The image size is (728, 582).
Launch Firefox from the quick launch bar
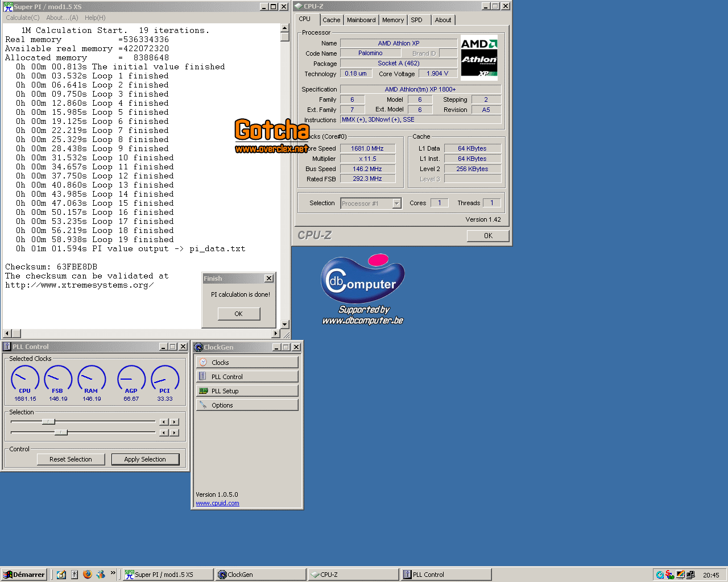click(87, 574)
